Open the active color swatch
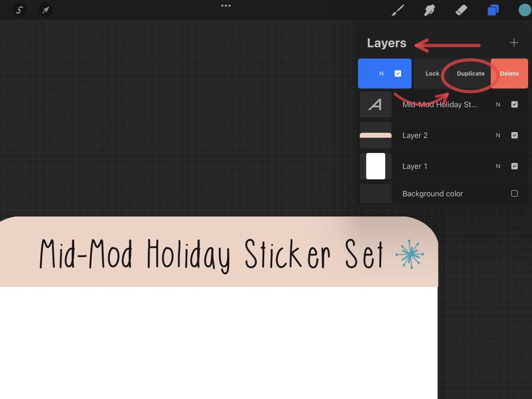 click(x=524, y=10)
